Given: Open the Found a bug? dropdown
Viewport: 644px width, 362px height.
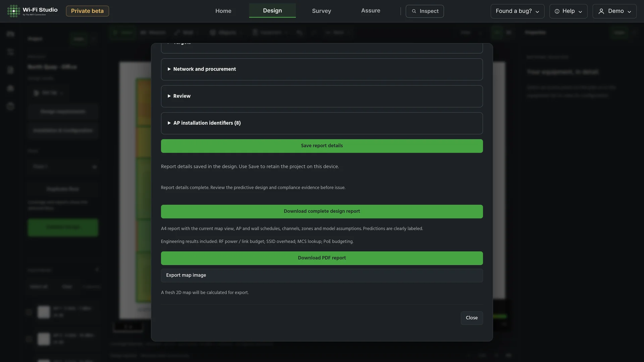Looking at the screenshot, I should point(518,11).
